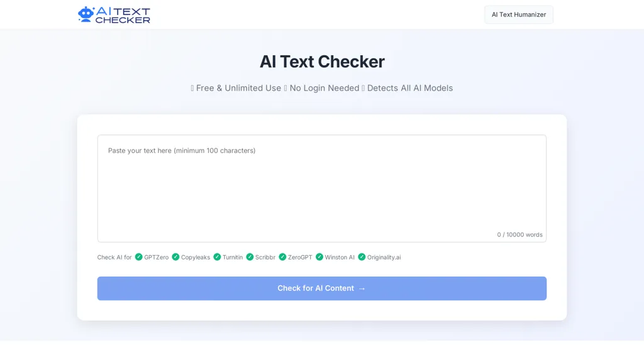Expand the text input area

[321, 189]
